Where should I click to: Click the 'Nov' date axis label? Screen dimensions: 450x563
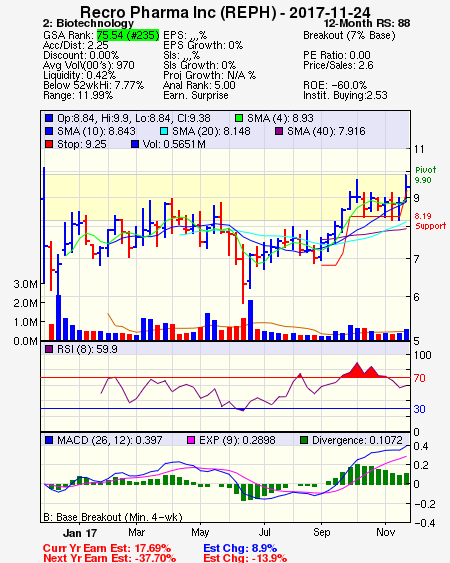tap(385, 532)
